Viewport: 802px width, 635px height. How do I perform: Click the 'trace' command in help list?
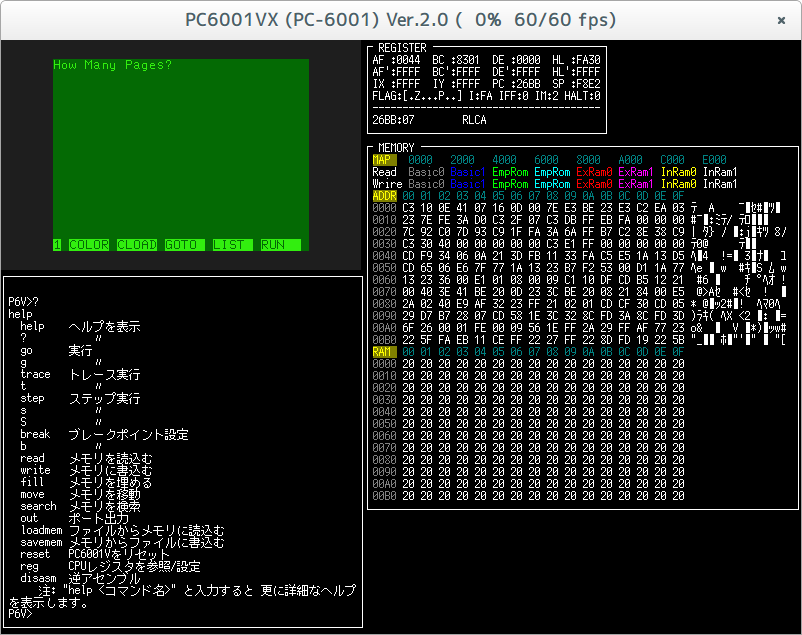coord(35,374)
